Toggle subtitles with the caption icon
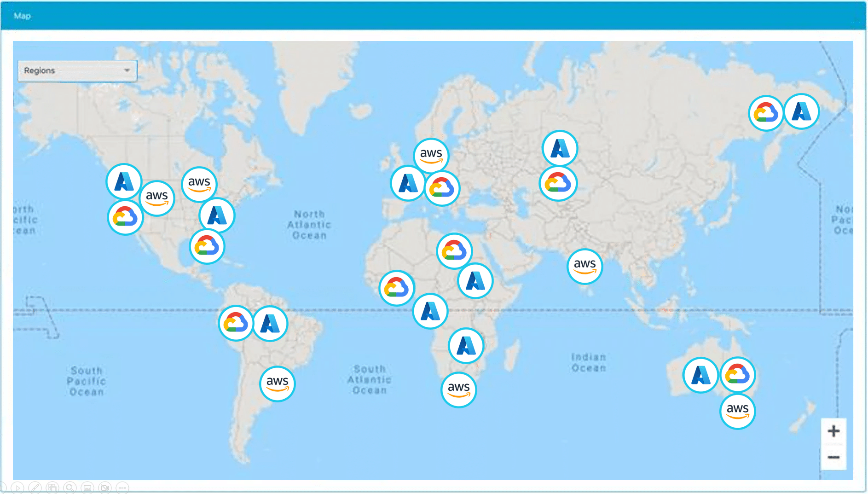Image resolution: width=868 pixels, height=494 pixels. pyautogui.click(x=87, y=487)
